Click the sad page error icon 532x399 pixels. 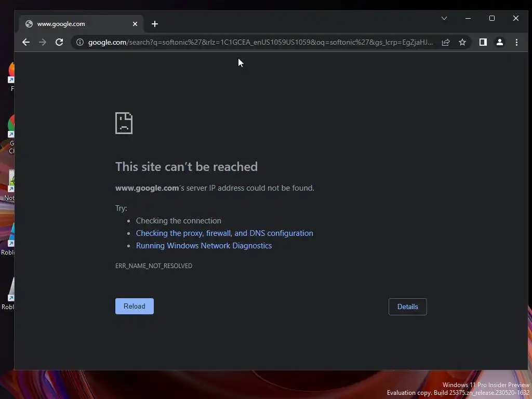click(124, 123)
